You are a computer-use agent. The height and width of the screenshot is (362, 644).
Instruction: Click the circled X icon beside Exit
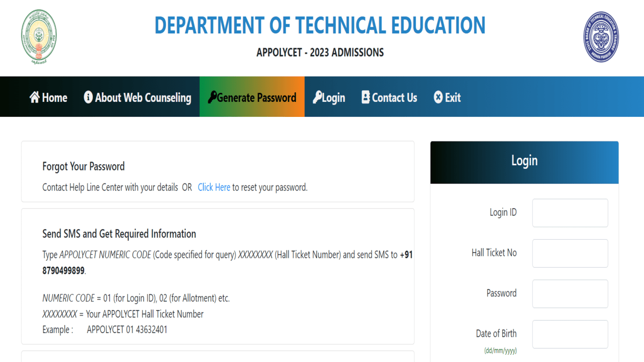(x=438, y=97)
